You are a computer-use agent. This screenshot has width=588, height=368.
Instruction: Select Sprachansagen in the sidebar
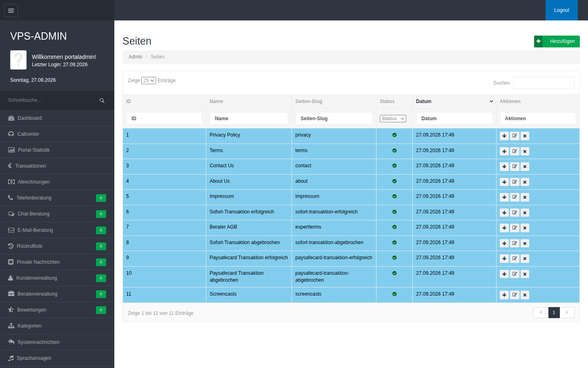pyautogui.click(x=57, y=358)
